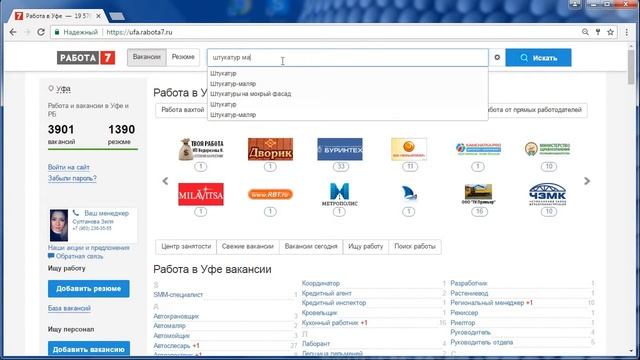Open Метрополис employer logo
The image size is (640, 360).
pos(340,194)
